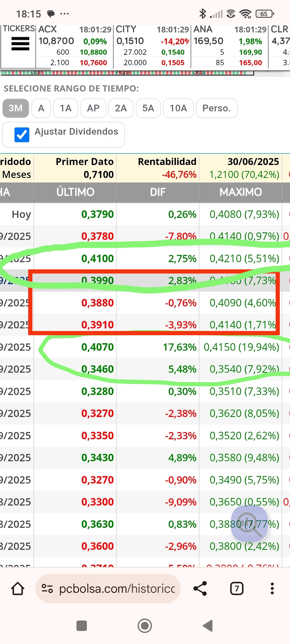
Task: Open the tab switcher showing 7 tabs
Action: (237, 588)
